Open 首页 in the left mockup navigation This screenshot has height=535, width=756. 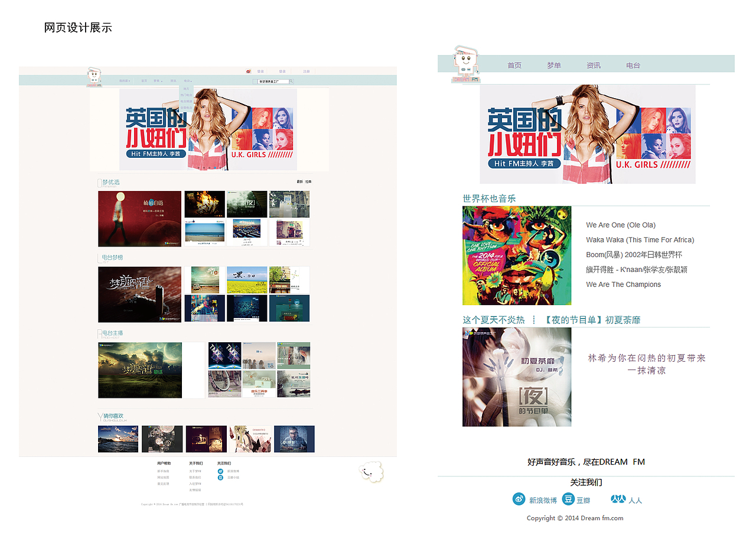(144, 81)
